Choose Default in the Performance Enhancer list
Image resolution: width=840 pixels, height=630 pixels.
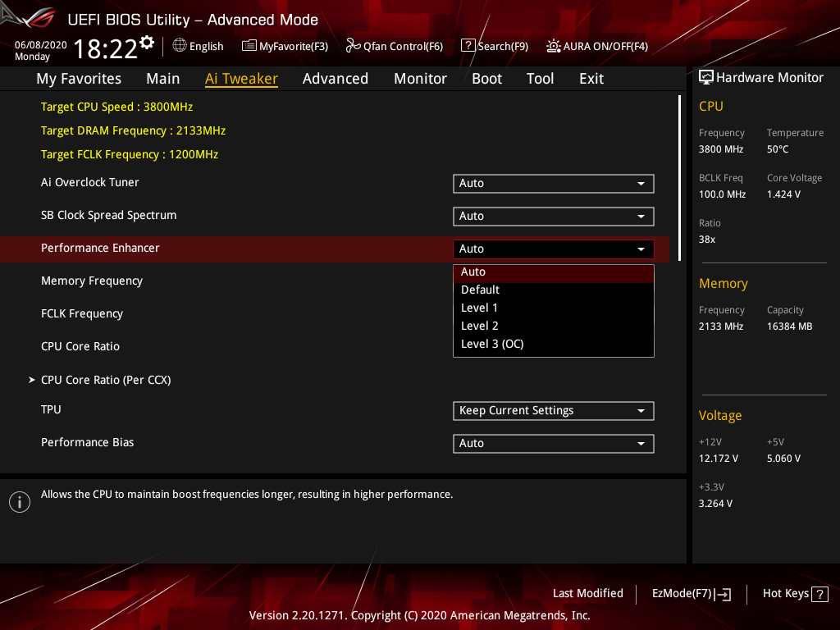554,290
